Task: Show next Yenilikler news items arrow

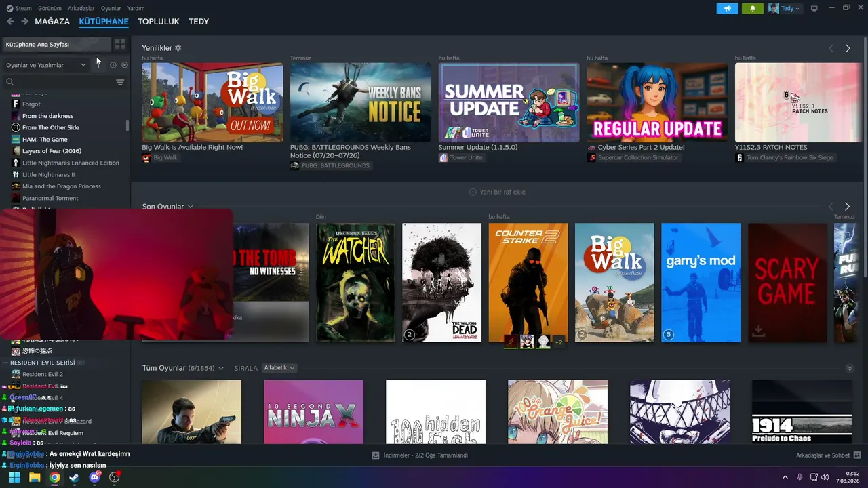Action: coord(848,48)
